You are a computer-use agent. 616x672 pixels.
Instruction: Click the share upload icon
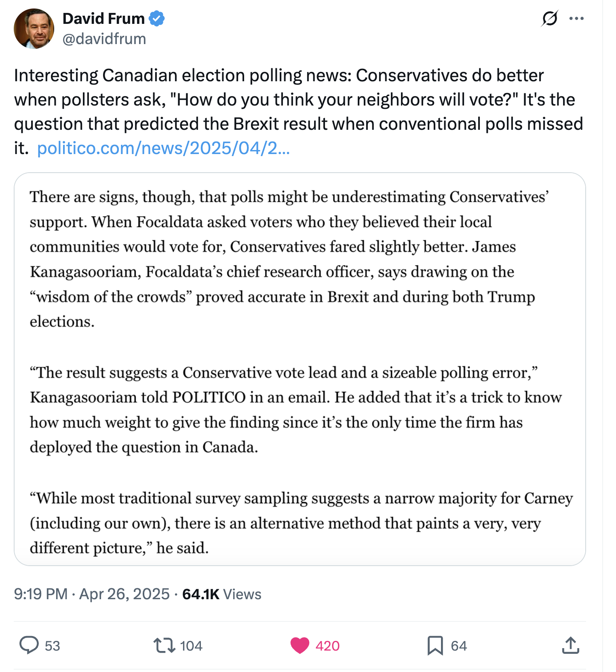coord(571,645)
